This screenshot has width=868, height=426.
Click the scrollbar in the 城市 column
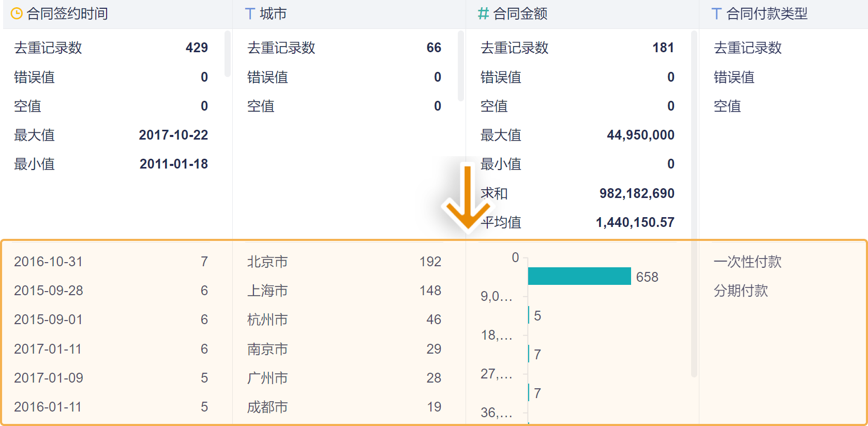(461, 65)
